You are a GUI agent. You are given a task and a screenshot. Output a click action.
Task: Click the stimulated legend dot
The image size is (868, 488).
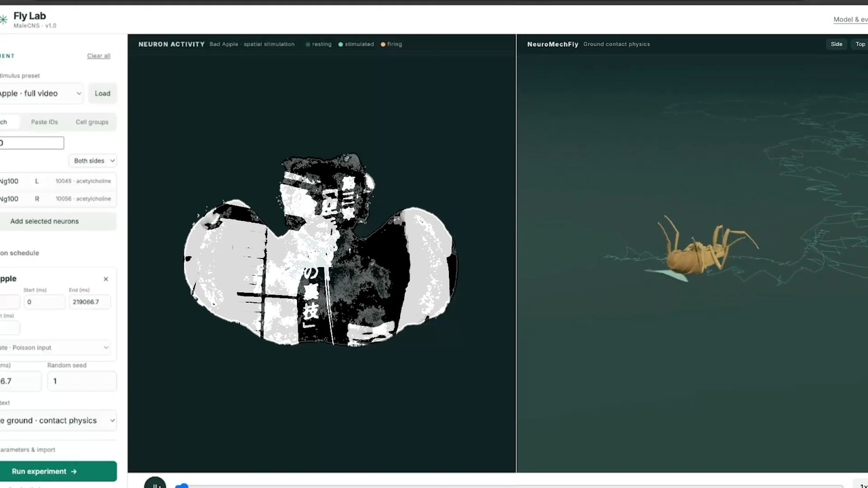(340, 44)
